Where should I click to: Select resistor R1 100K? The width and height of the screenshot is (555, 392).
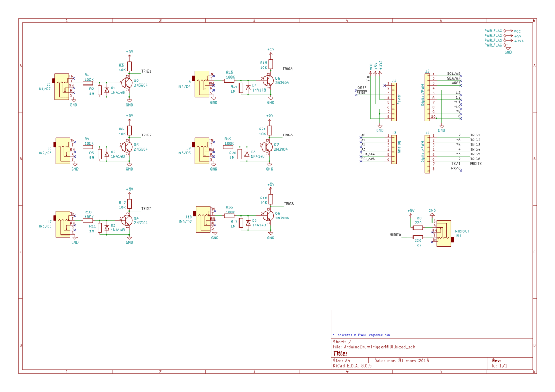(88, 82)
